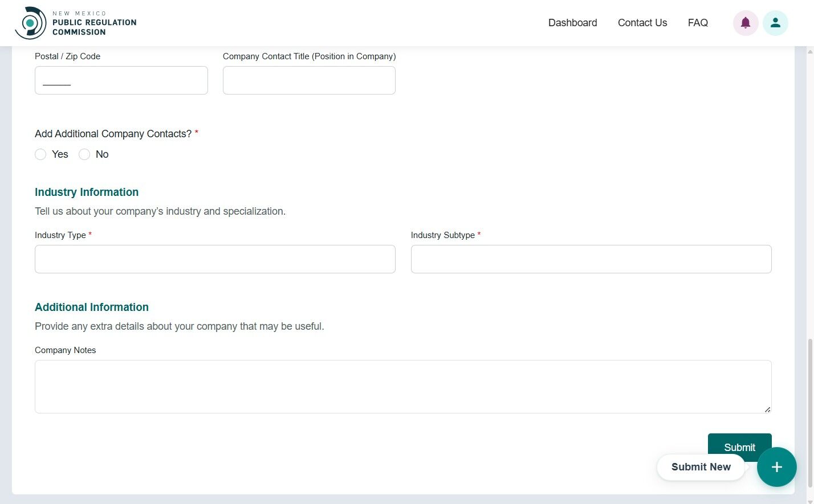This screenshot has height=504, width=814.
Task: Click the Submit button
Action: point(739,447)
